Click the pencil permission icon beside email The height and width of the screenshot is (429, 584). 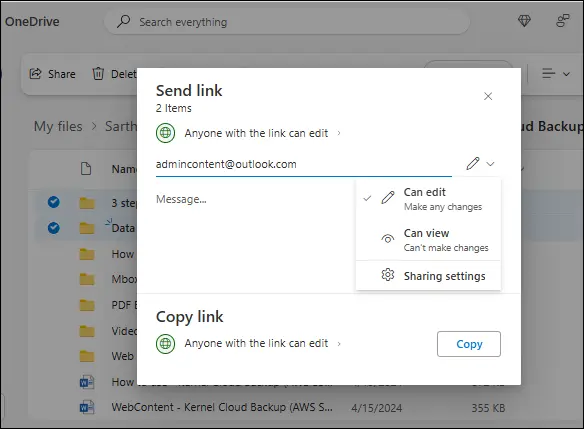click(x=473, y=163)
